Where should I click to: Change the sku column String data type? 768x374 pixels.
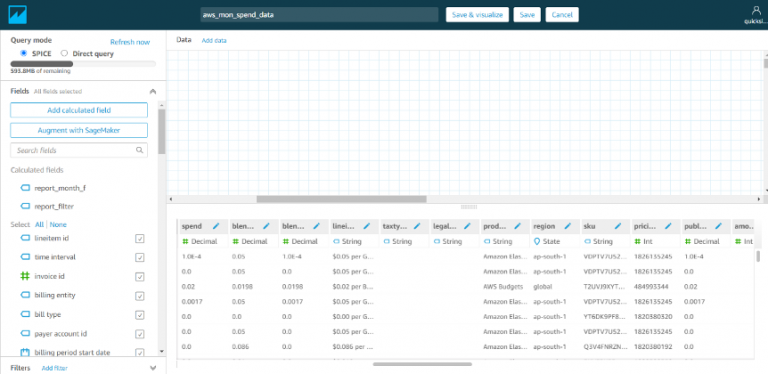click(598, 241)
